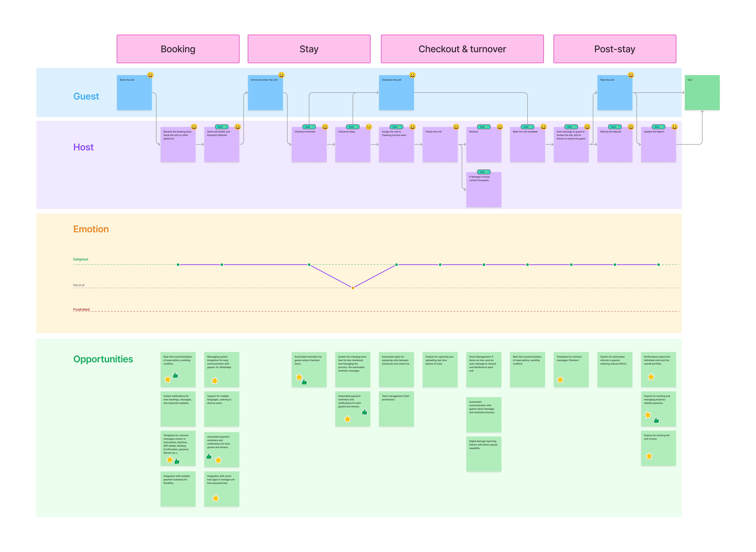Select the Assign the unit to Cleaning service team note
The width and height of the screenshot is (756, 552).
tap(396, 144)
